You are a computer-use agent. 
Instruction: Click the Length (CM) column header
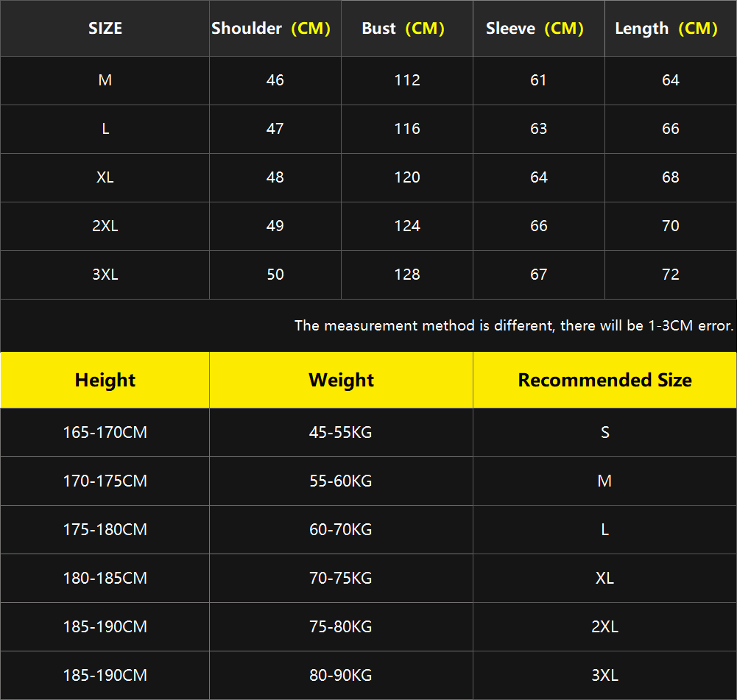(x=666, y=29)
